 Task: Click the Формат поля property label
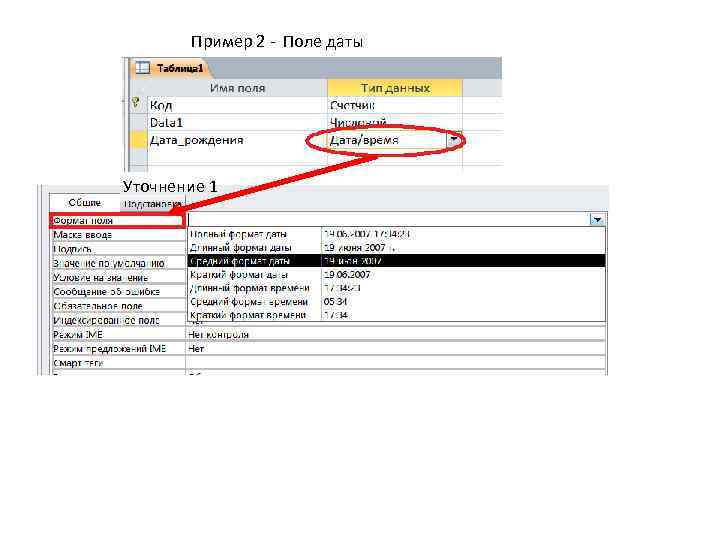(x=118, y=220)
